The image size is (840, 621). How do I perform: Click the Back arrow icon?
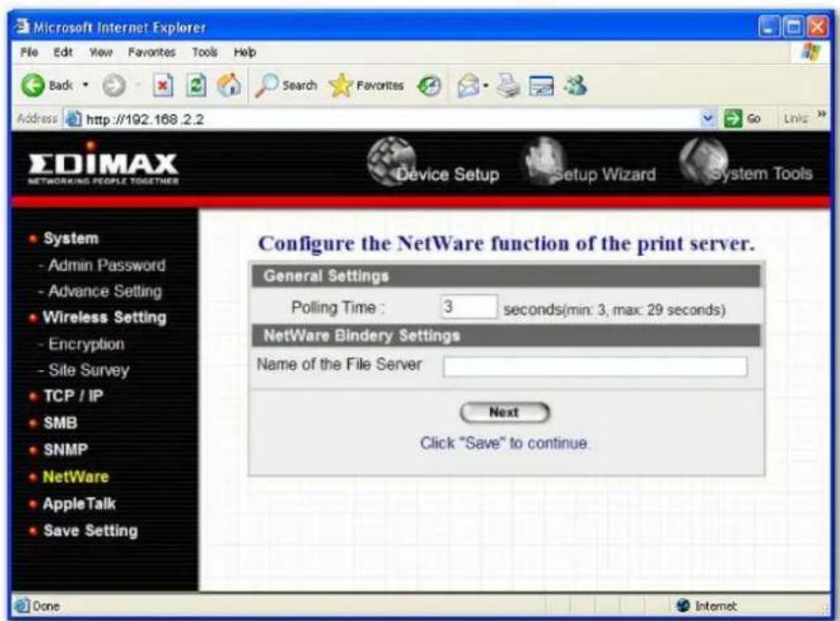coord(32,85)
